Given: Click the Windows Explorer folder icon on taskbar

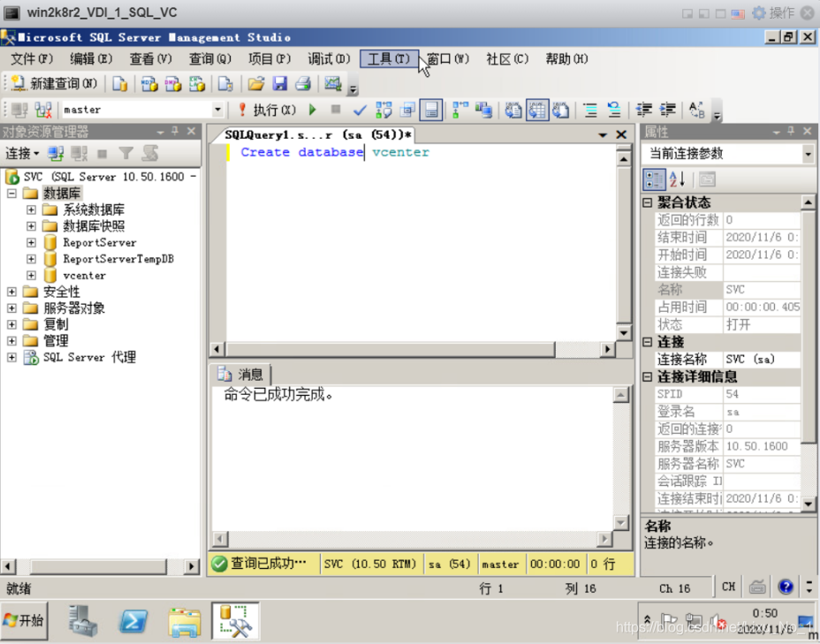Looking at the screenshot, I should click(184, 622).
